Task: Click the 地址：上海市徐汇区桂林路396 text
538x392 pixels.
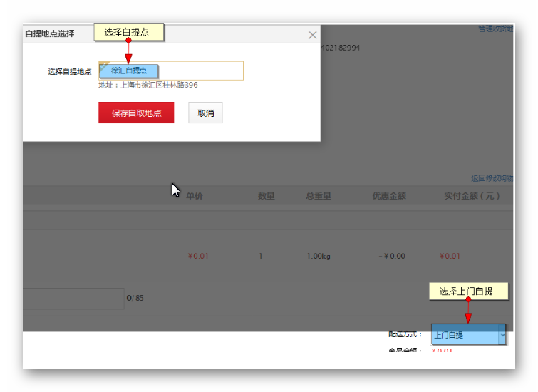Action: [148, 85]
